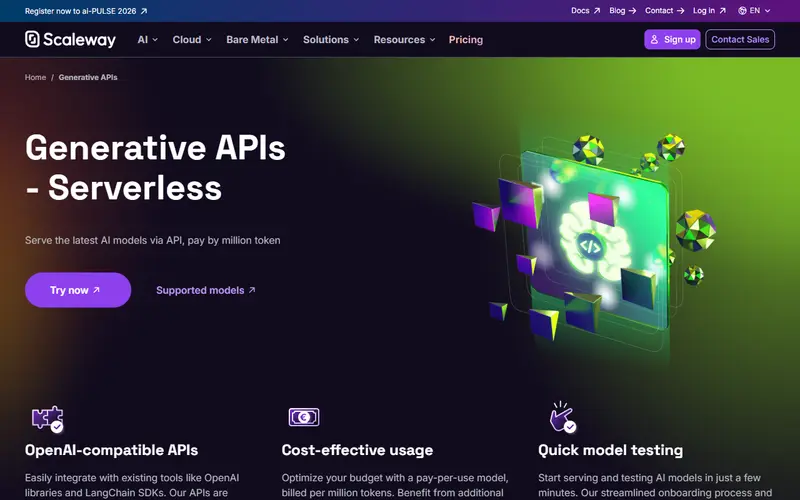Click the Home breadcrumb link
Image resolution: width=800 pixels, height=500 pixels.
coord(35,77)
